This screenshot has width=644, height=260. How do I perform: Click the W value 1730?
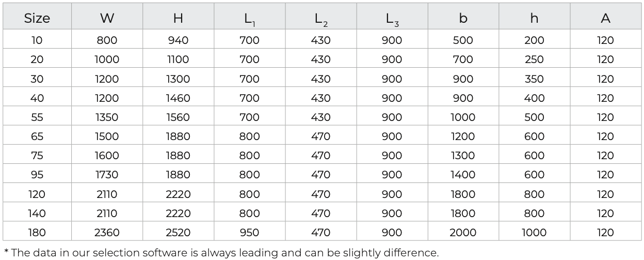click(x=107, y=175)
